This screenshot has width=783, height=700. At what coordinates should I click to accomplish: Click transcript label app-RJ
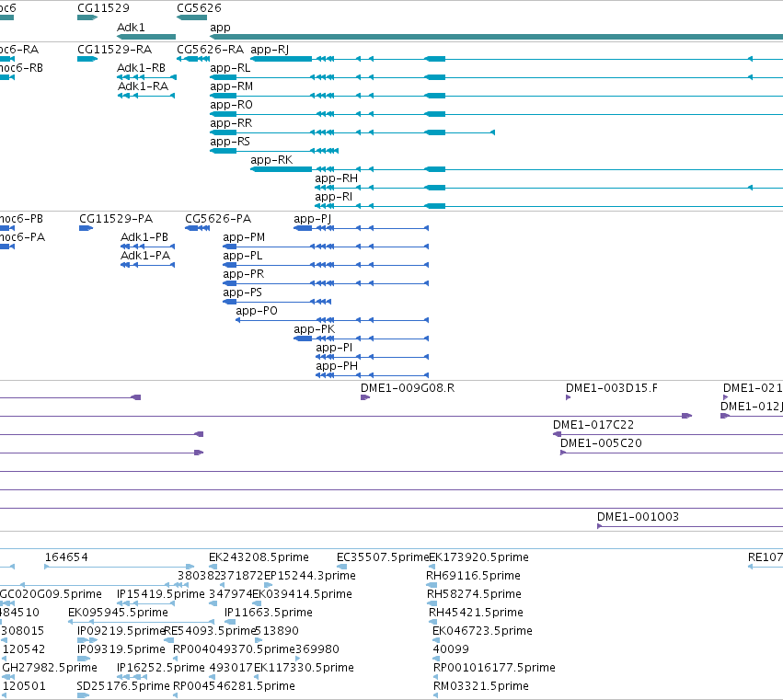[x=270, y=50]
